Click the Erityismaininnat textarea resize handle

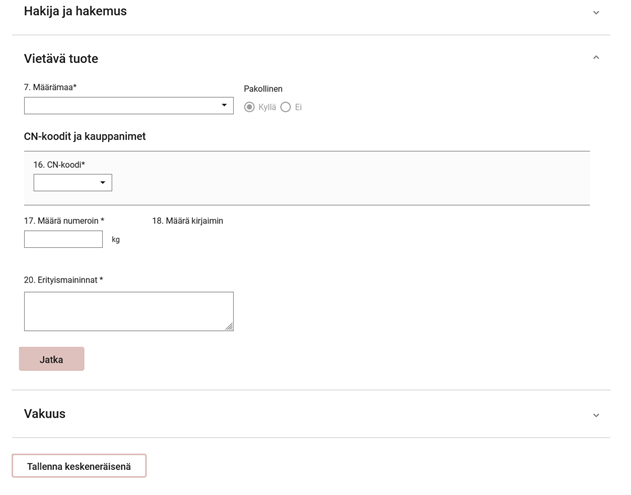click(x=229, y=326)
